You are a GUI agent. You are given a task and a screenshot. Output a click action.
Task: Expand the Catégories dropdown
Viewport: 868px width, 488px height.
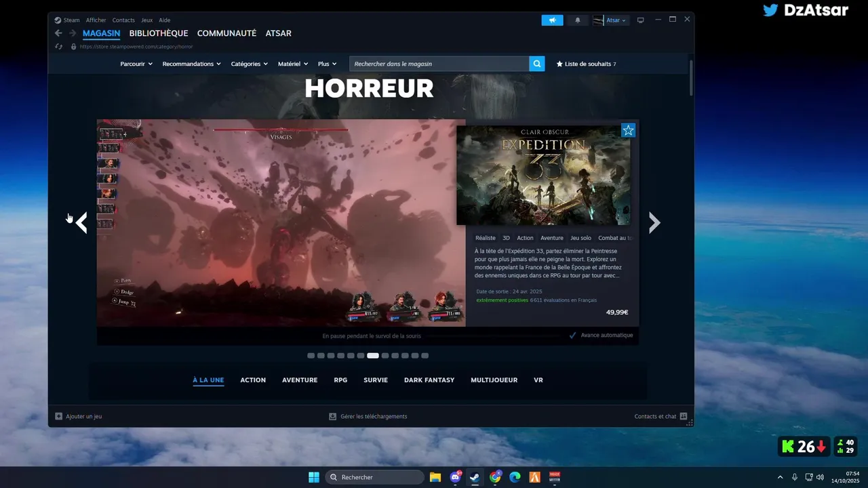250,64
